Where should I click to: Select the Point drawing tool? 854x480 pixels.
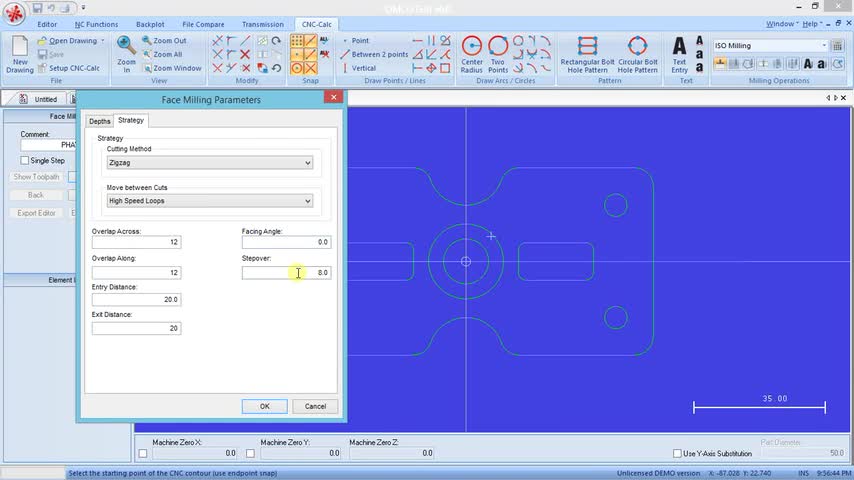[x=355, y=40]
